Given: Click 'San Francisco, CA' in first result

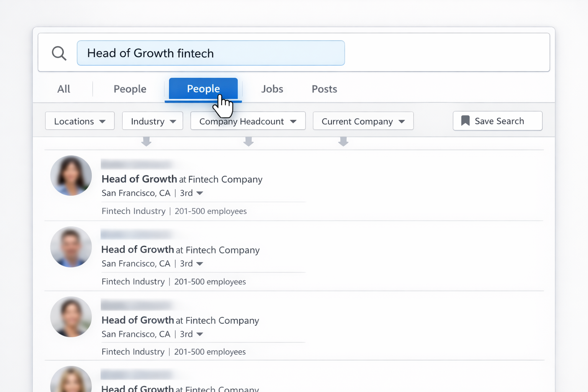Looking at the screenshot, I should coord(136,193).
